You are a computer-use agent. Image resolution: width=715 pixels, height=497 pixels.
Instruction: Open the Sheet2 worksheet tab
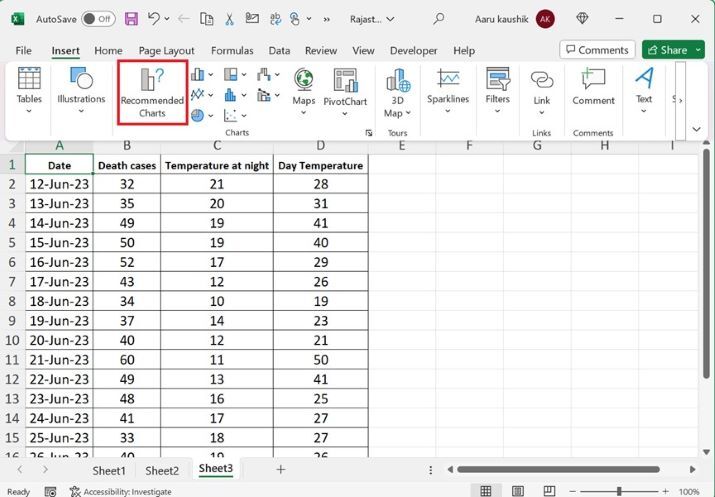point(162,470)
